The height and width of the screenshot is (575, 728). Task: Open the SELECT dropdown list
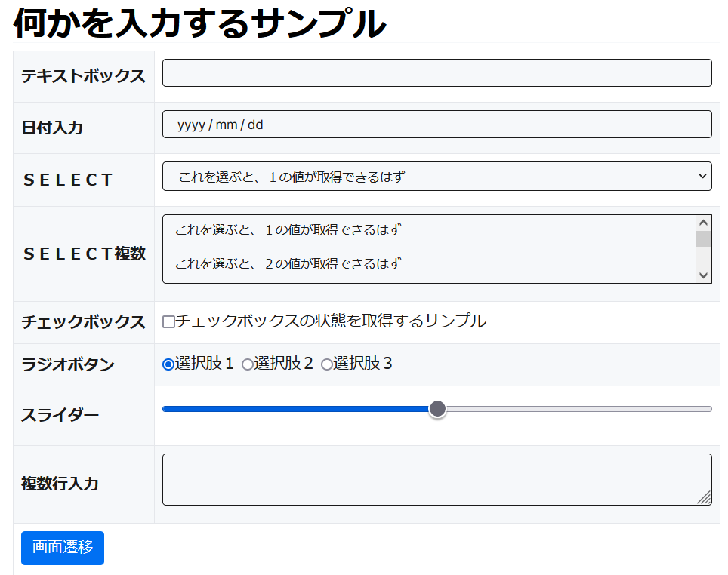437,176
